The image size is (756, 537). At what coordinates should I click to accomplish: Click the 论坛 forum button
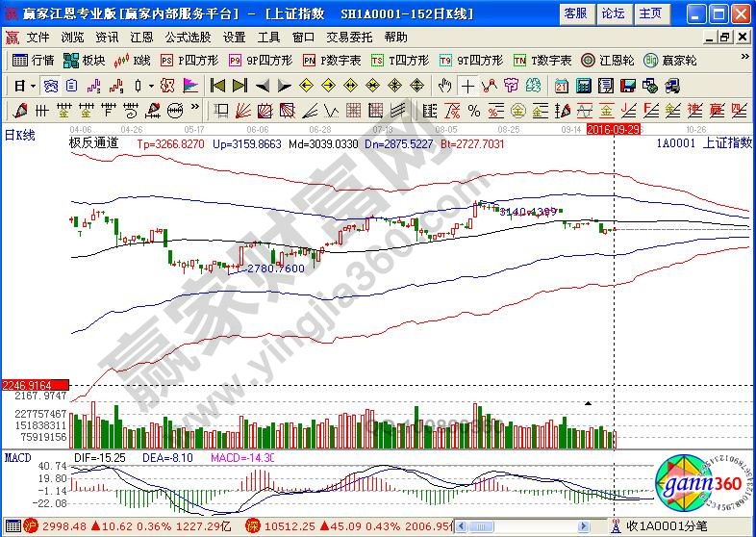pos(614,13)
